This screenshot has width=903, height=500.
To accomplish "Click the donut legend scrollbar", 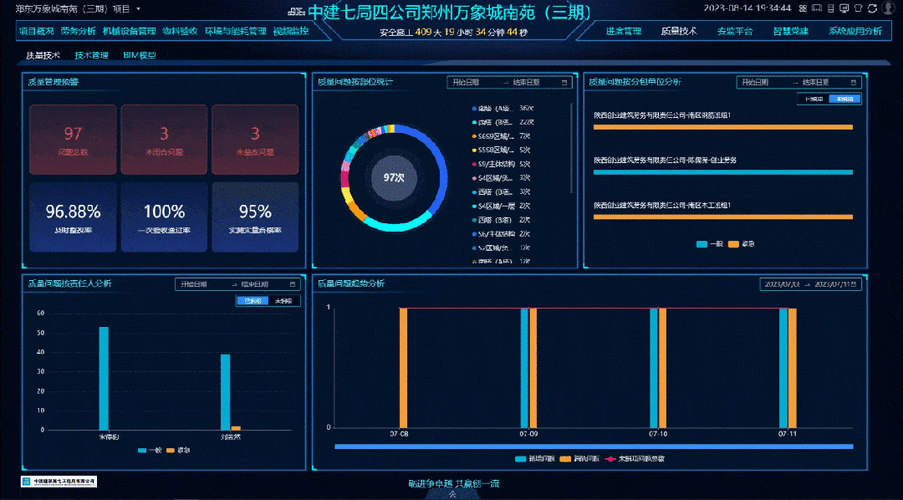I will pos(571,147).
